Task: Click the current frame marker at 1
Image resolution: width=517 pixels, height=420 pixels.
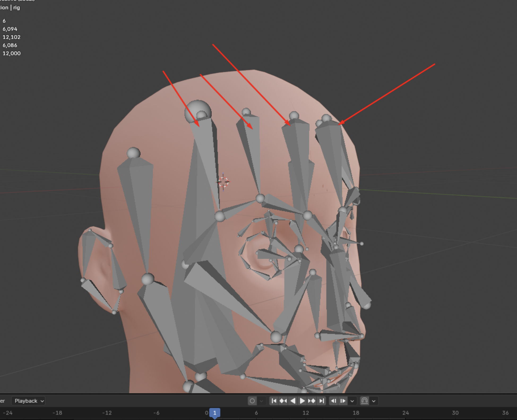Action: 215,413
